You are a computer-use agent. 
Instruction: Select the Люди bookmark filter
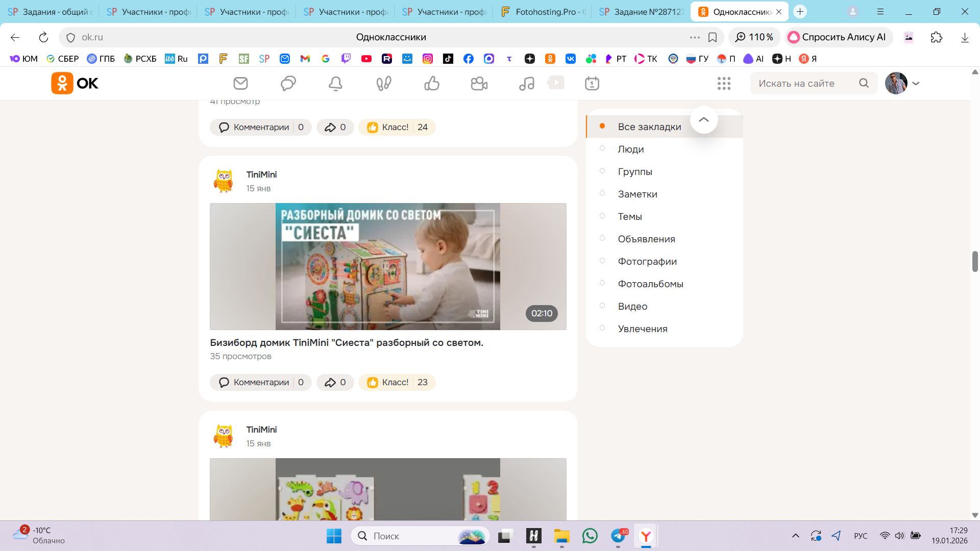pos(630,149)
